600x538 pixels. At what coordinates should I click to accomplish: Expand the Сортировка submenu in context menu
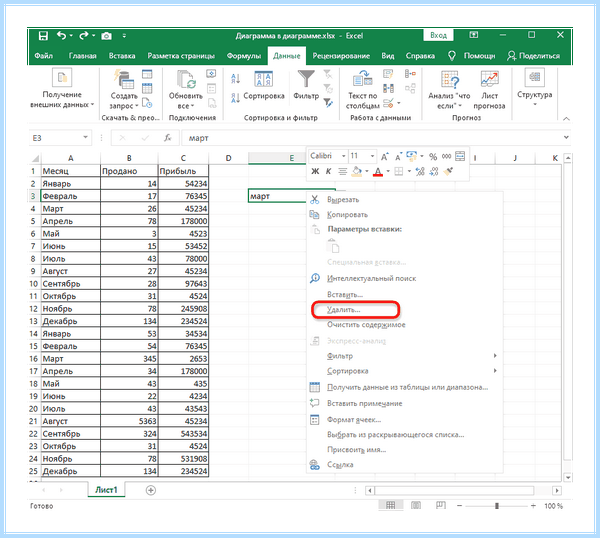[495, 371]
